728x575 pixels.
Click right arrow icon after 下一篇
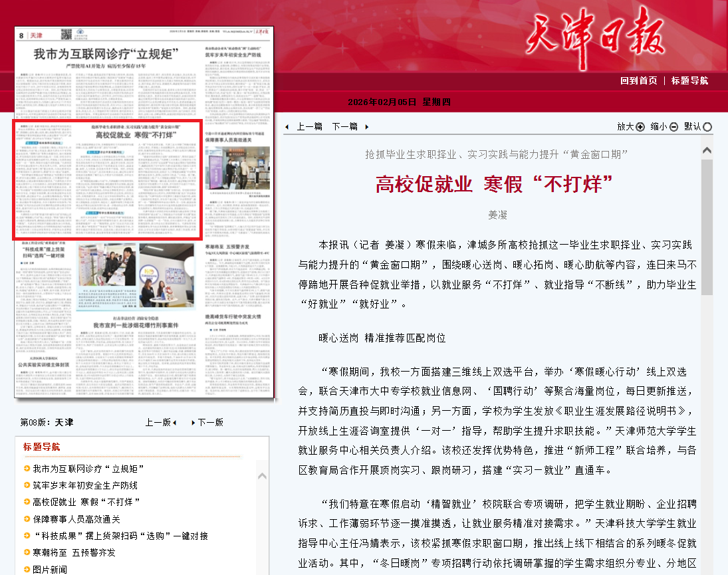click(x=366, y=127)
